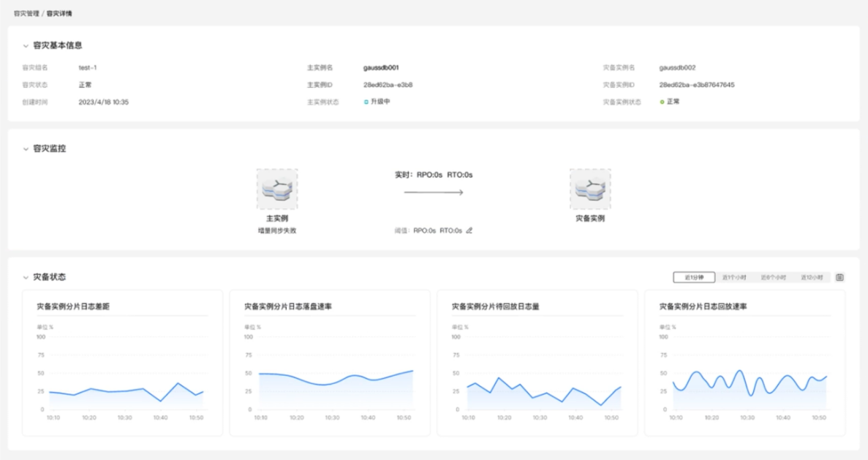Click the primary instance name gaussdb001

pyautogui.click(x=381, y=67)
